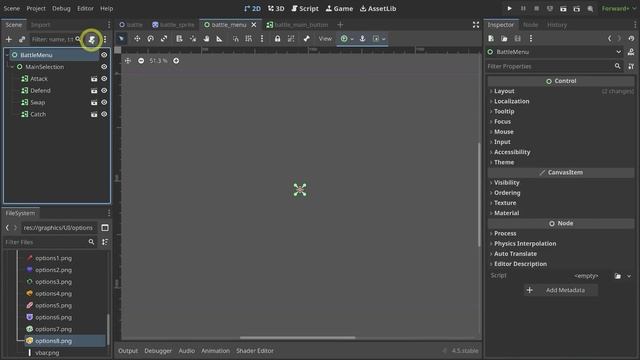Toggle FileSystem split mode icon
This screenshot has height=360, width=640.
(x=105, y=228)
